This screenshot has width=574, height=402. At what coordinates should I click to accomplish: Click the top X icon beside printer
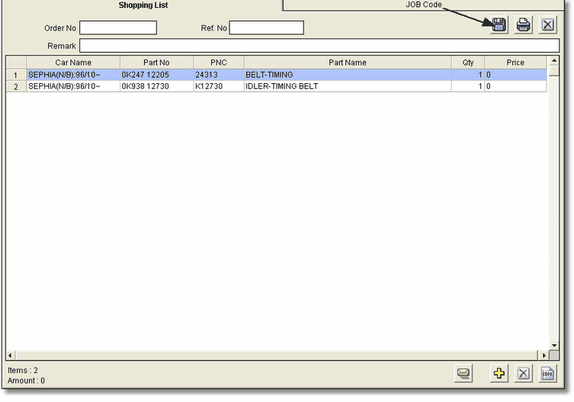(x=548, y=25)
